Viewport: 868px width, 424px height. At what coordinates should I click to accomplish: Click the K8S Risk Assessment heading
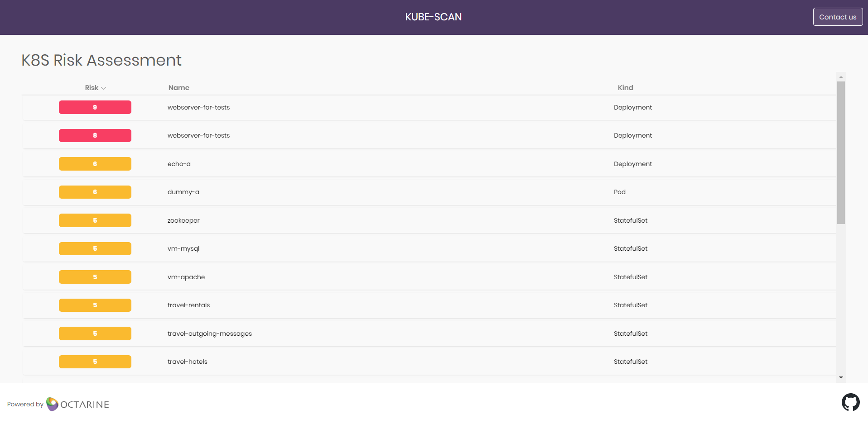(x=101, y=60)
